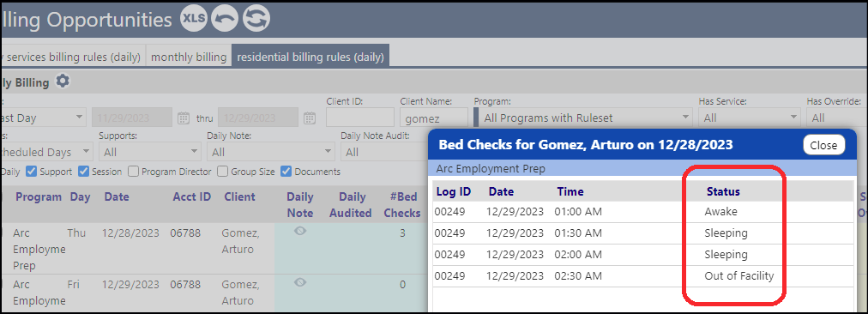Sort by Client column header
Image resolution: width=868 pixels, height=314 pixels.
point(239,196)
